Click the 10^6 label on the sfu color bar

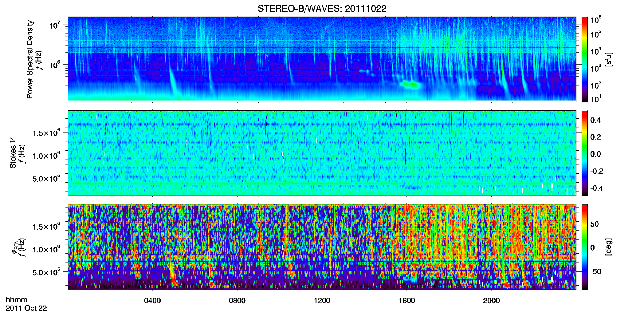click(596, 20)
